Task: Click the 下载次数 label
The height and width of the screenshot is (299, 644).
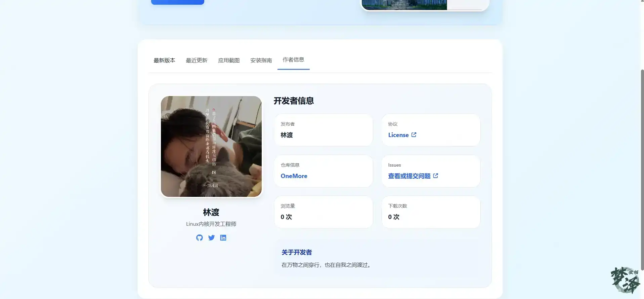Action: click(x=397, y=206)
